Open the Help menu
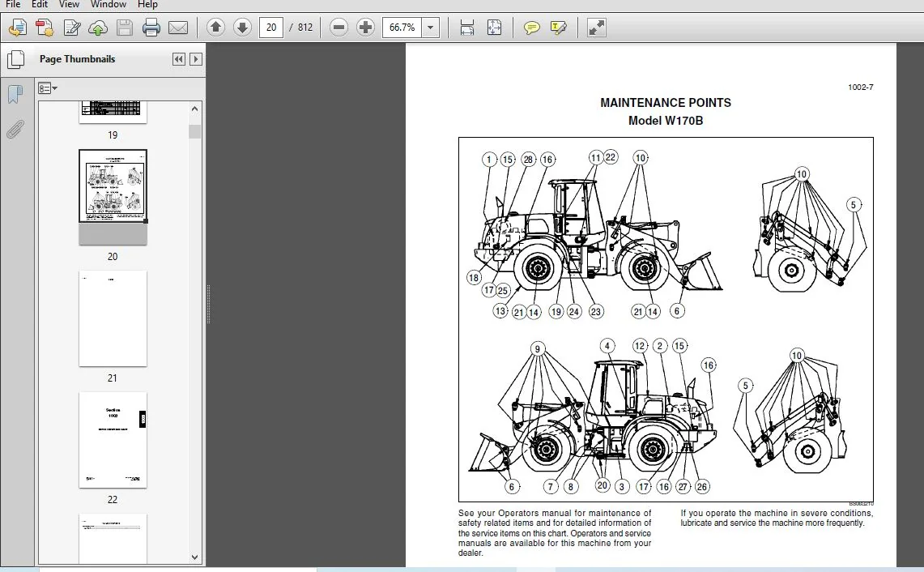This screenshot has height=572, width=924. [x=147, y=4]
